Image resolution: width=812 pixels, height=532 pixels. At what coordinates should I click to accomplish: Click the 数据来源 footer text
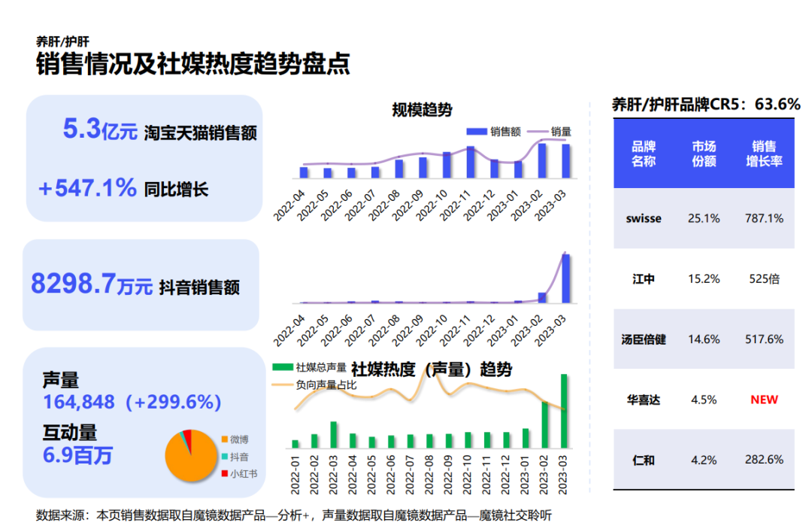292,518
